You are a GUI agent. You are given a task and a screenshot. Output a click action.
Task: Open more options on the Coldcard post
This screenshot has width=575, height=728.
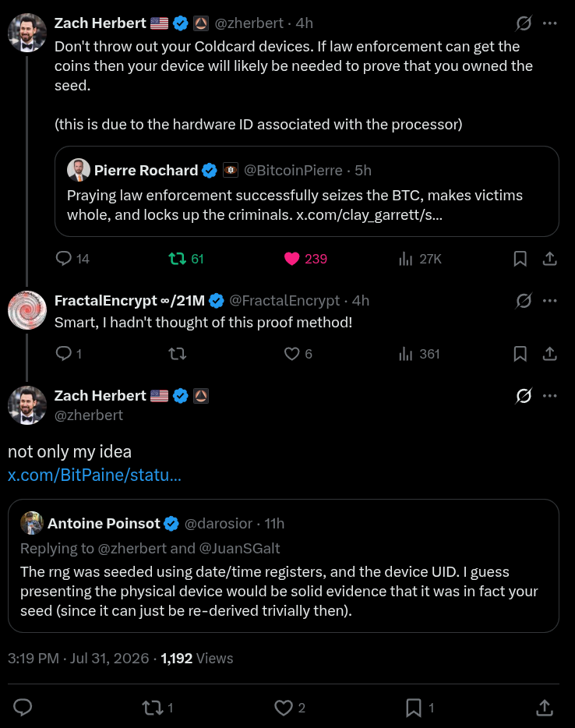point(549,23)
